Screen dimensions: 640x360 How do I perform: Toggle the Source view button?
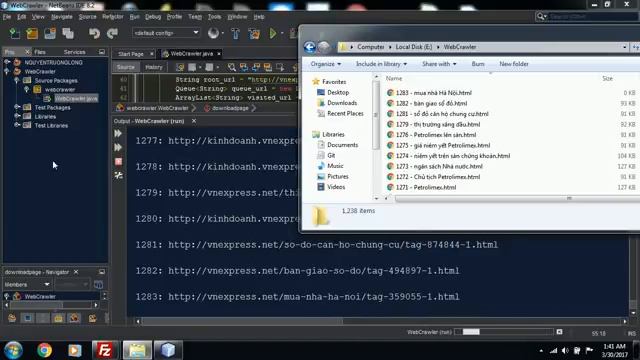[x=125, y=67]
